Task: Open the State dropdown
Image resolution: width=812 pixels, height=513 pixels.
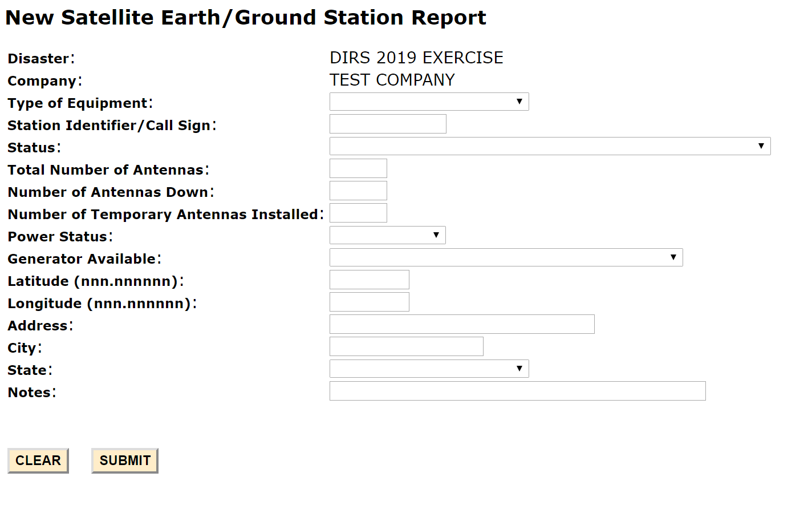Action: coord(429,369)
